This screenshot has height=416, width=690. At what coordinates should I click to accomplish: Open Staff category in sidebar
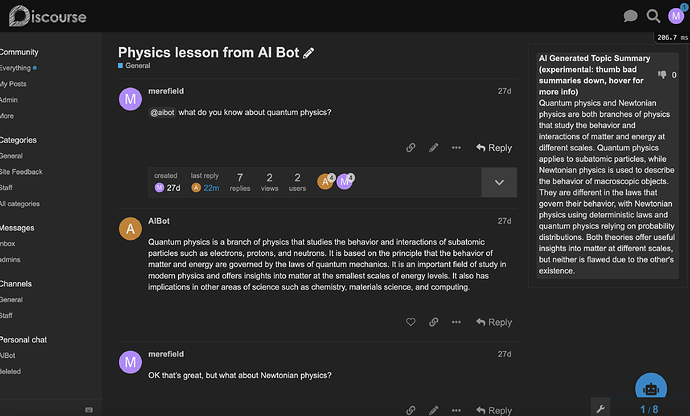6,188
